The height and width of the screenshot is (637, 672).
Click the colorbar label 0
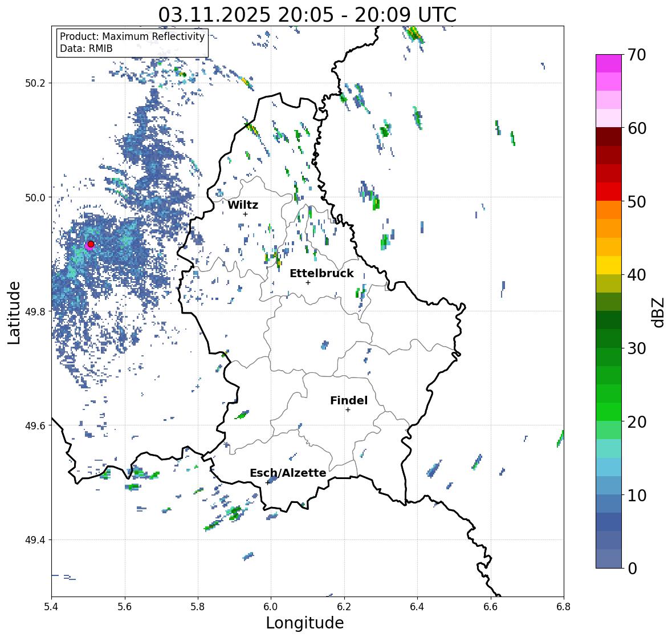point(632,569)
